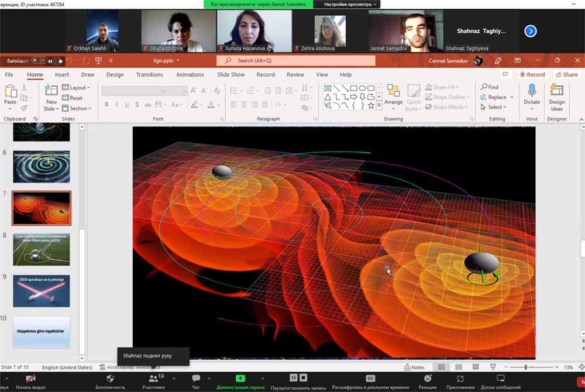Open the Slide Show ribbon tab
The width and height of the screenshot is (585, 392).
pos(230,75)
